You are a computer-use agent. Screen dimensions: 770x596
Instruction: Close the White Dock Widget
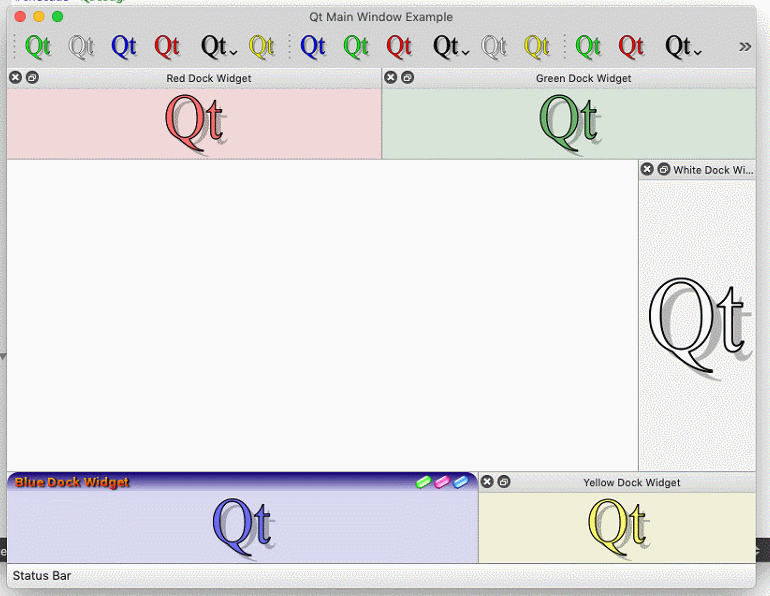[x=647, y=169]
